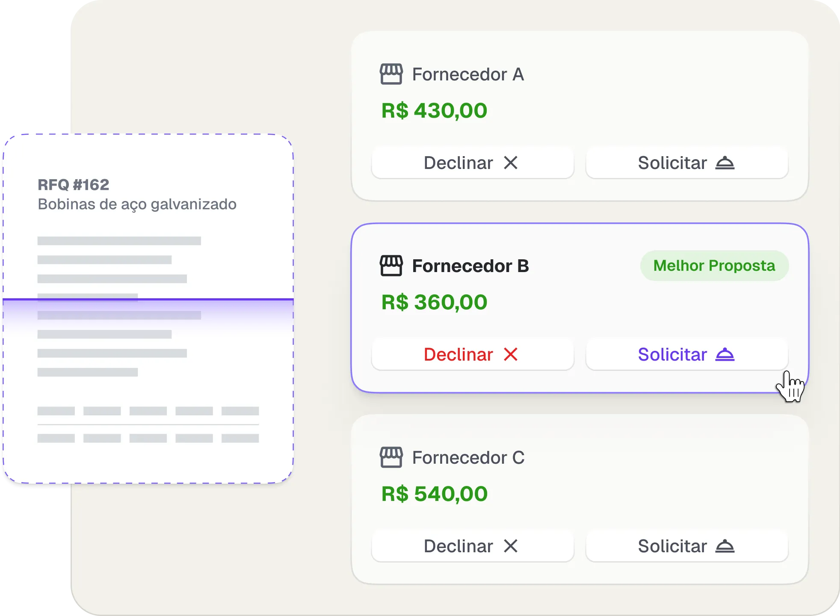Click the store icon beside Fornecedor B
Image resolution: width=840 pixels, height=616 pixels.
[x=391, y=266]
